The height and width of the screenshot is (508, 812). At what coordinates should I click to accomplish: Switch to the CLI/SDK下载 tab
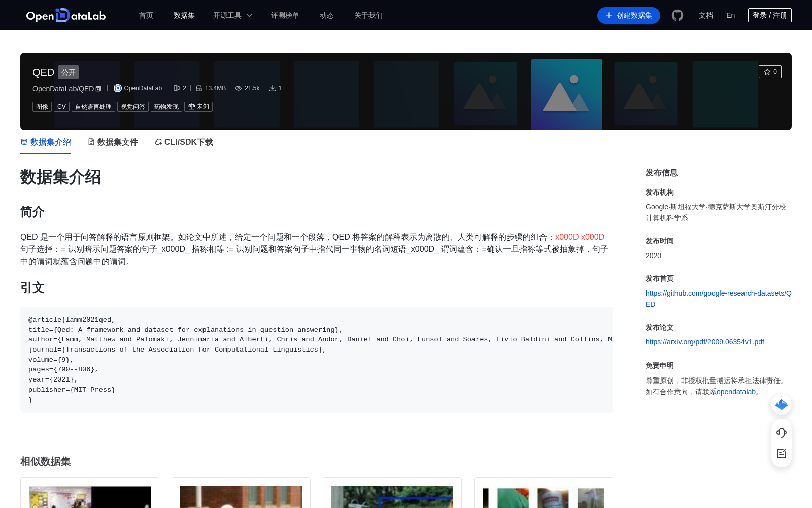pyautogui.click(x=184, y=142)
